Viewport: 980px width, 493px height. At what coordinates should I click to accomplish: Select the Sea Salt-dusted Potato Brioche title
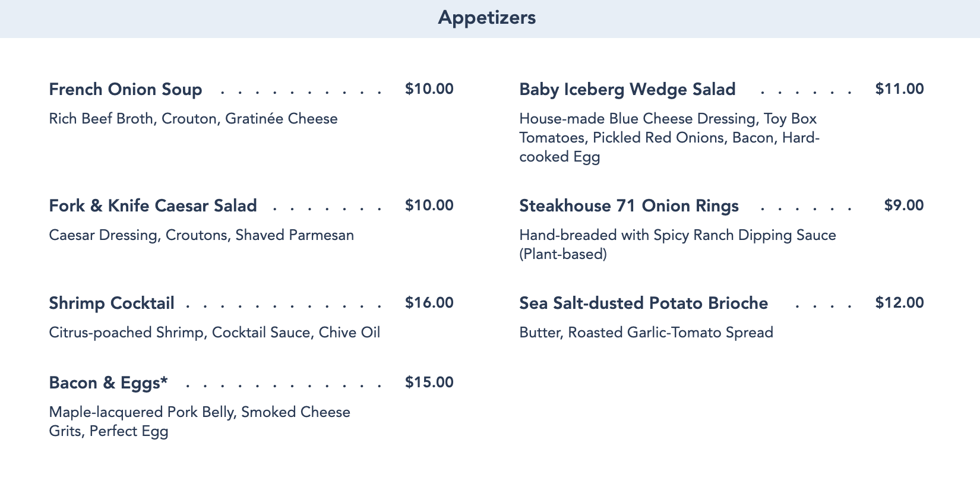click(x=644, y=304)
